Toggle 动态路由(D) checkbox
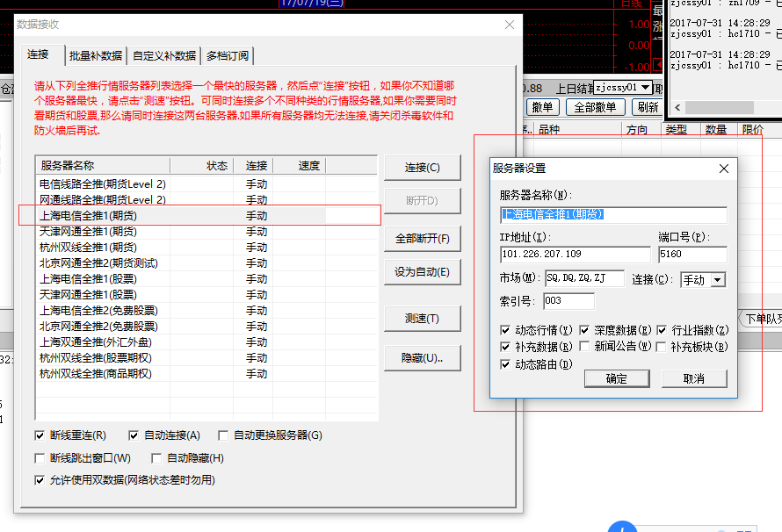 point(505,364)
